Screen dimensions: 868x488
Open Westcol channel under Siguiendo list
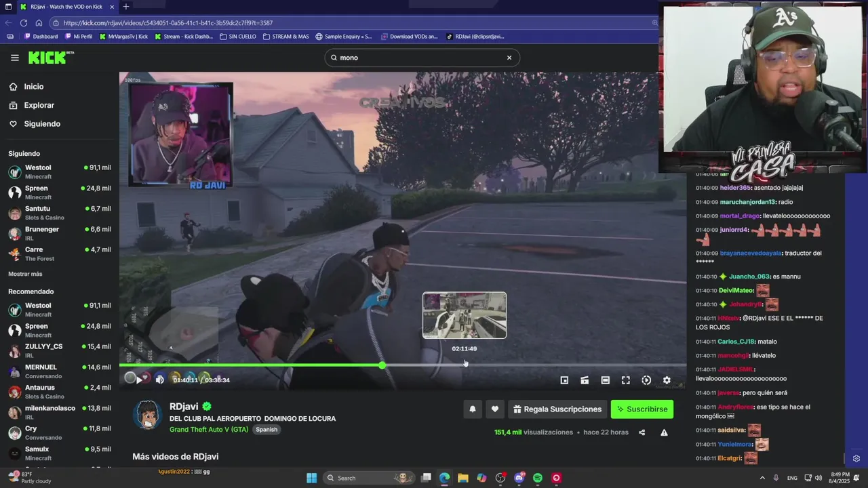(x=60, y=171)
